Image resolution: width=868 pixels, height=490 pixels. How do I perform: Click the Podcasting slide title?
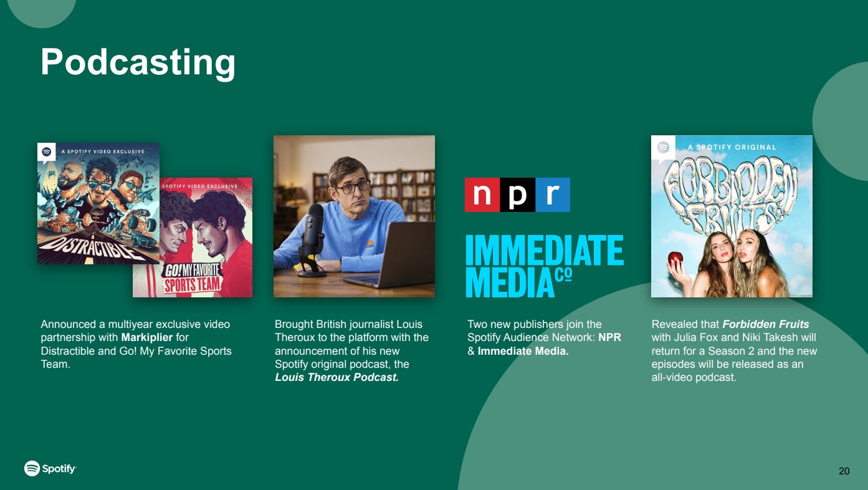click(138, 62)
